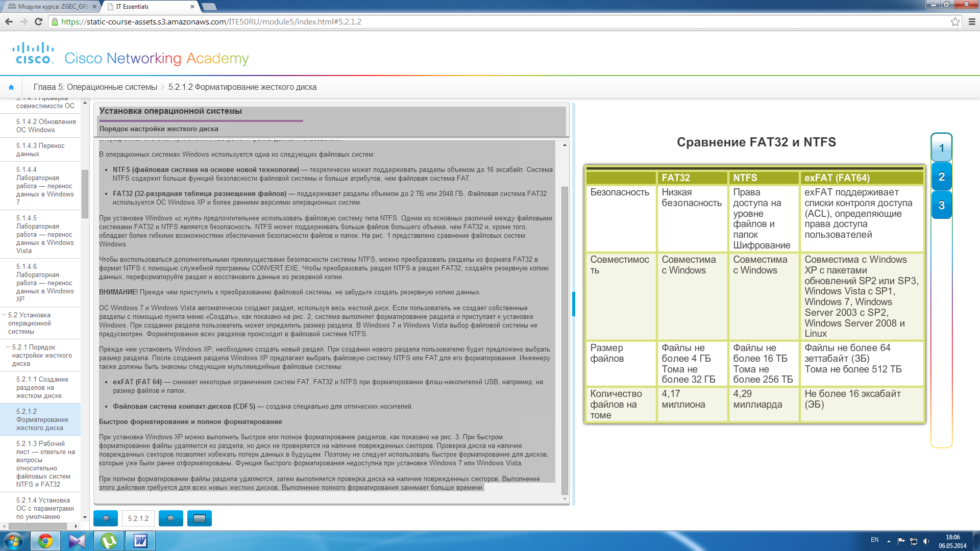Click the EN language indicator
Screen dimensions: 980x551
pyautogui.click(x=874, y=540)
